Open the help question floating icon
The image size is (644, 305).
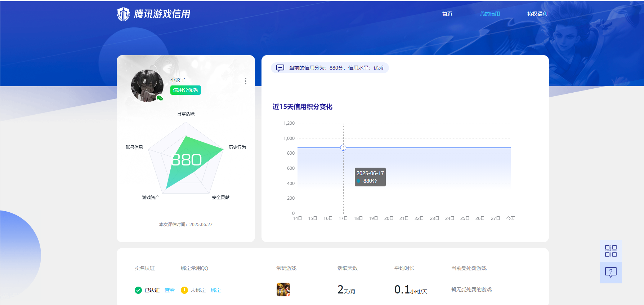click(x=611, y=272)
